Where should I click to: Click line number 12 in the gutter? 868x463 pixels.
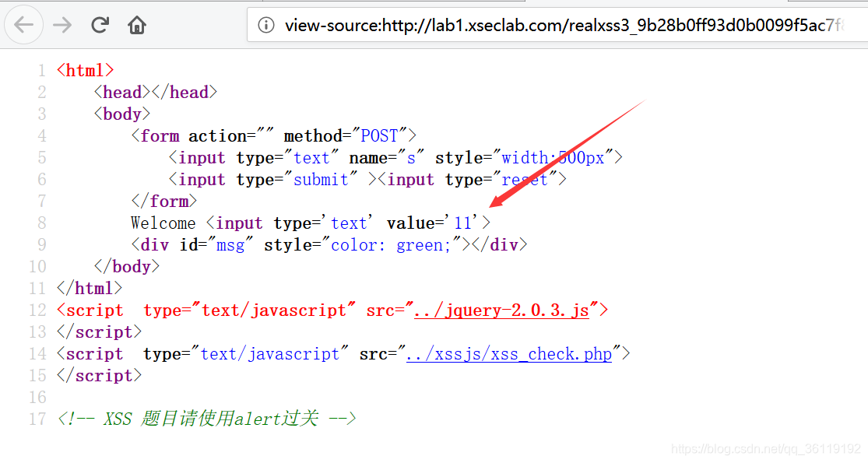pyautogui.click(x=37, y=310)
